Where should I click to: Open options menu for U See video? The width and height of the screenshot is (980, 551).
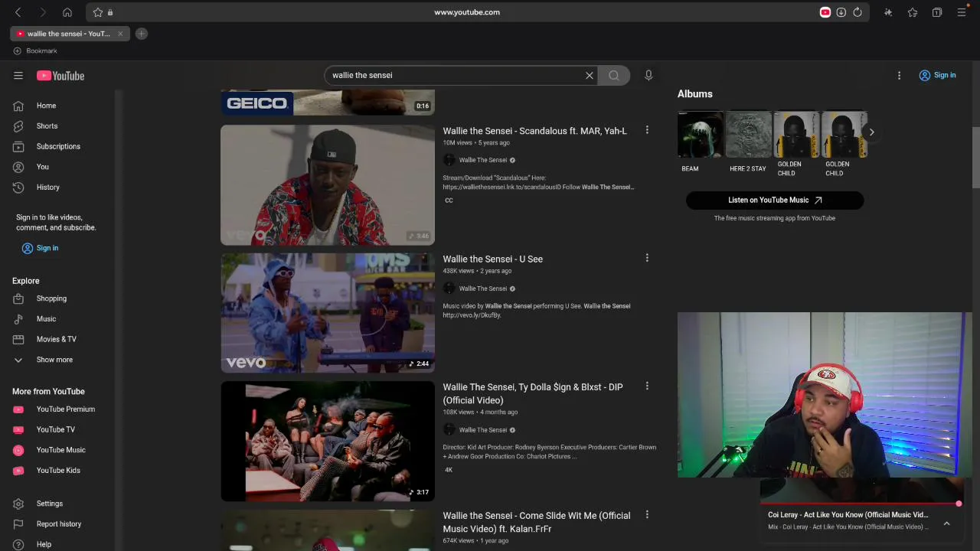coord(647,258)
